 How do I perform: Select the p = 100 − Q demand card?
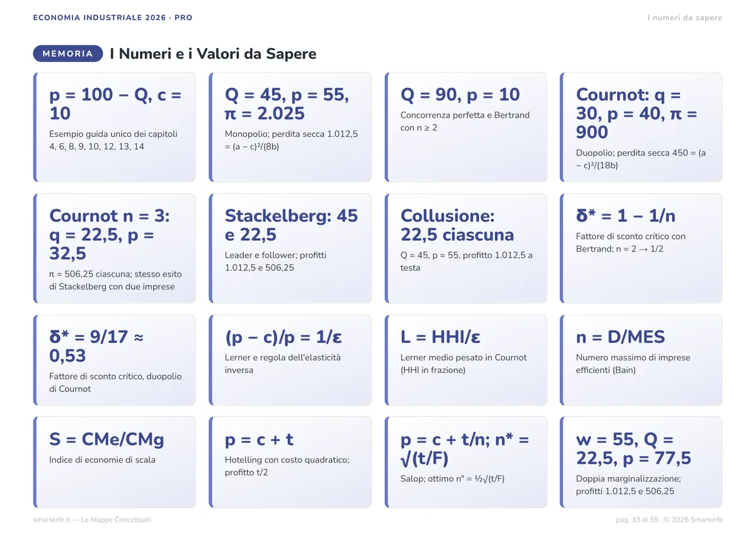pyautogui.click(x=115, y=127)
